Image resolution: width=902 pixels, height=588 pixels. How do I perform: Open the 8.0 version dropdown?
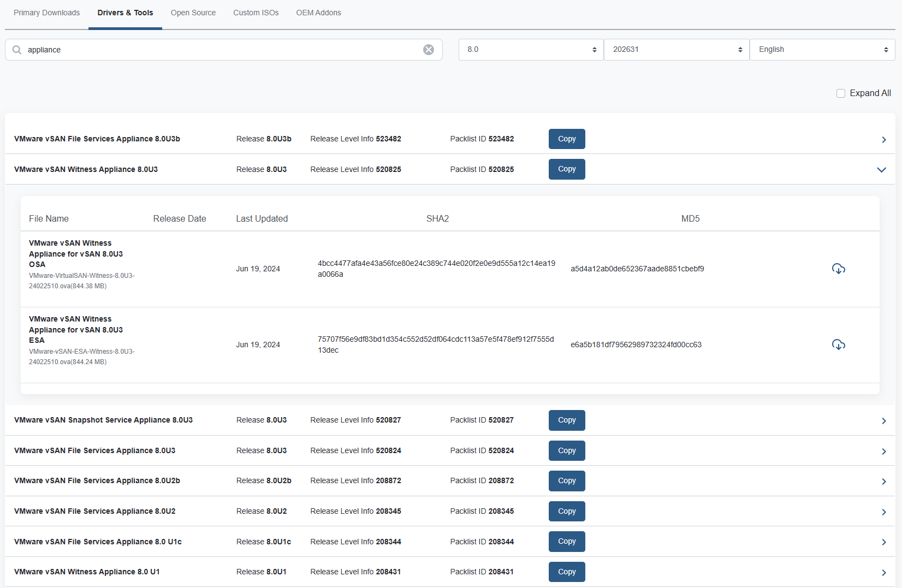[x=531, y=50]
